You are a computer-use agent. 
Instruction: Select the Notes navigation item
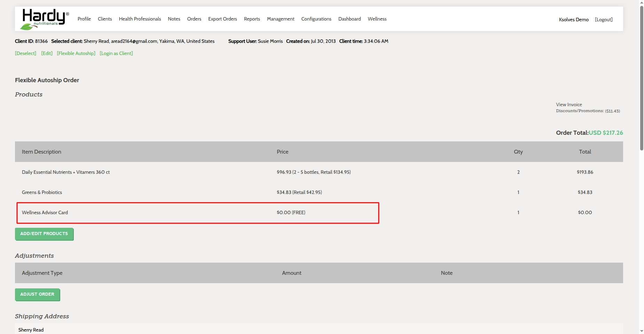(x=174, y=19)
